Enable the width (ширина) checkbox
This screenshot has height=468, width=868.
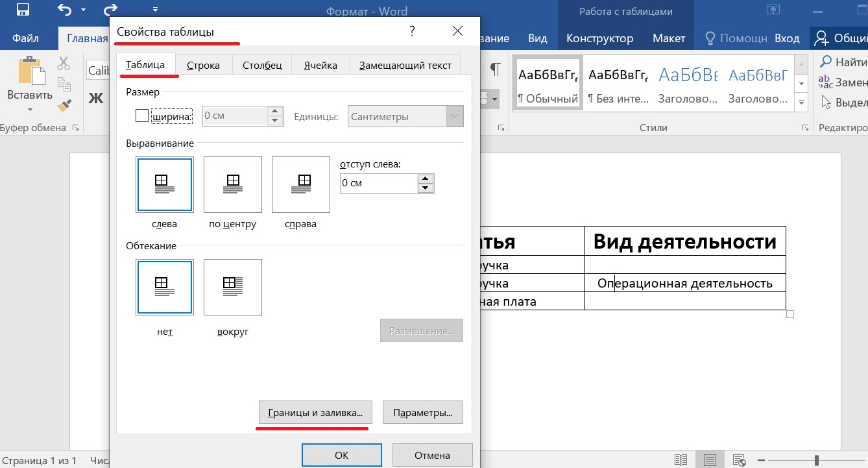[142, 116]
